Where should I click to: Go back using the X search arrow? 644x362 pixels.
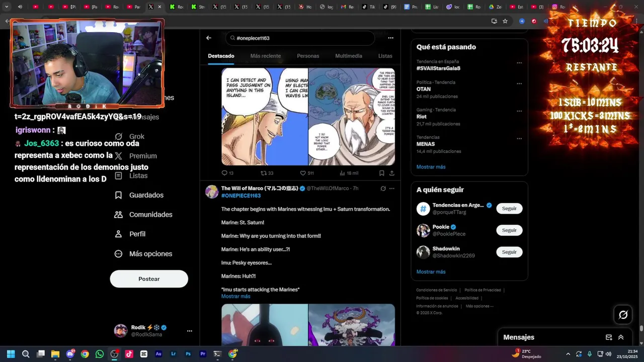tap(209, 38)
